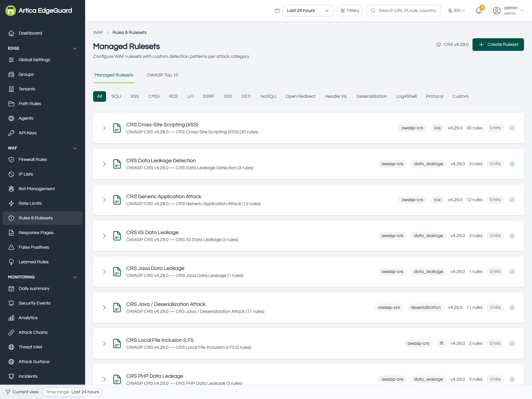This screenshot has height=399, width=532.
Task: Click the search URI, IP, rule field
Action: [x=403, y=11]
